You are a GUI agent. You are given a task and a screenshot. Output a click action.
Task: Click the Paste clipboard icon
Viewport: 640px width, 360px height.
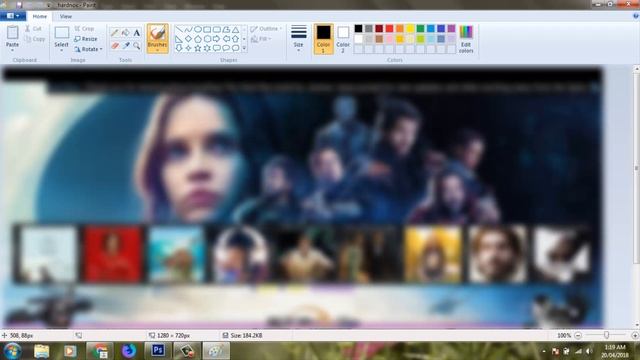pyautogui.click(x=13, y=32)
